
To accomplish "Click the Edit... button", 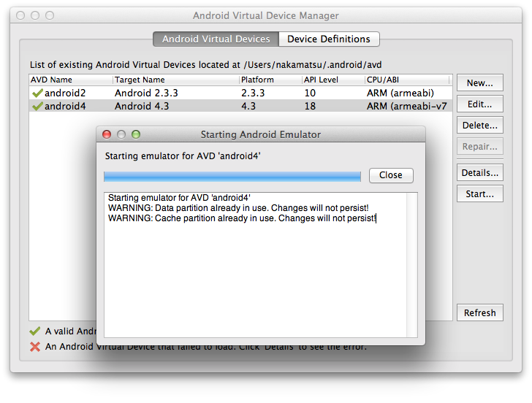I will [x=479, y=104].
